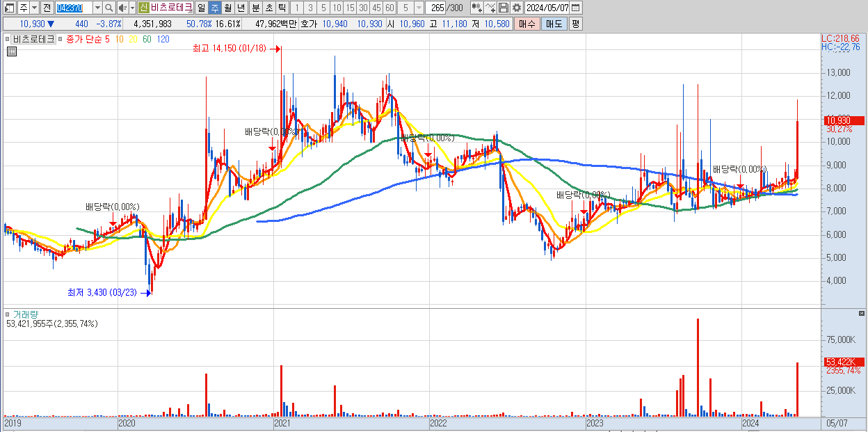Viewport: 868px width, 432px height.
Task: Switch to tick chart 틱
Action: (x=282, y=8)
